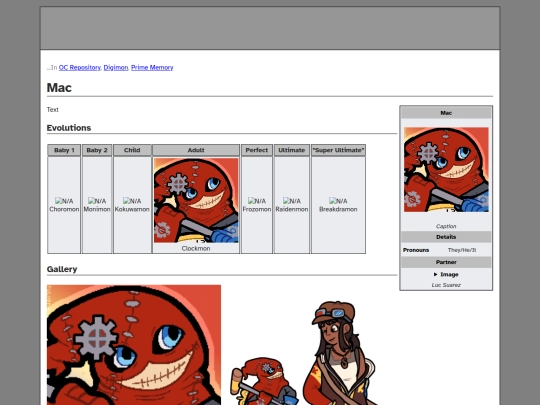The height and width of the screenshot is (405, 540).
Task: Select the Clockmon caption text
Action: 196,248
